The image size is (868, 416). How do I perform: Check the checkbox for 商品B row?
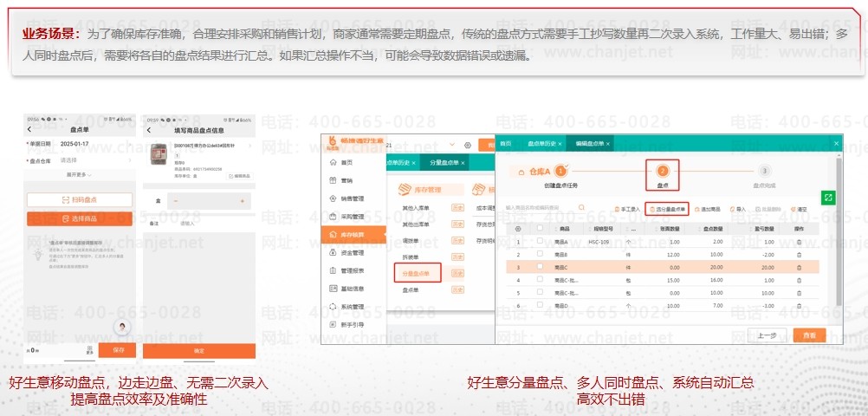[540, 255]
